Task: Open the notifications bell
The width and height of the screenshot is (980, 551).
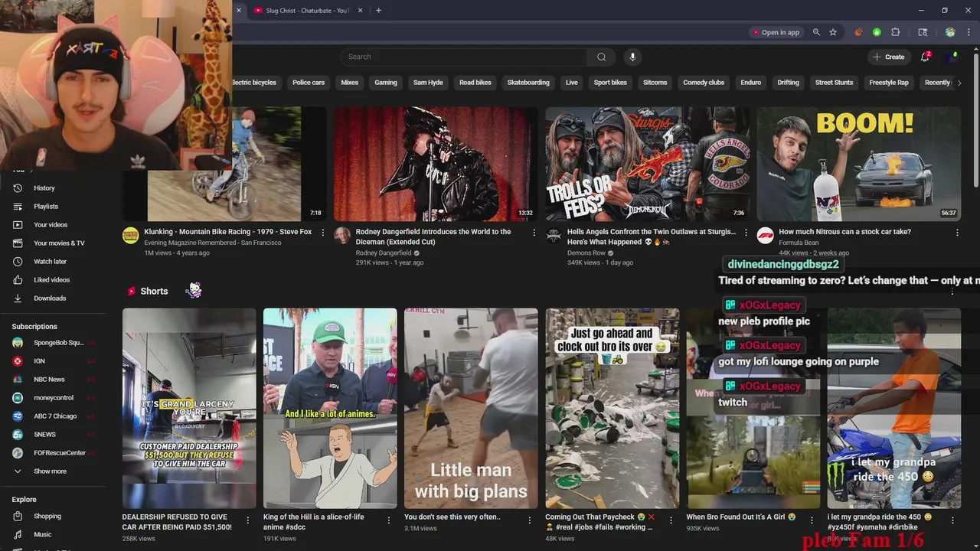Action: (925, 57)
